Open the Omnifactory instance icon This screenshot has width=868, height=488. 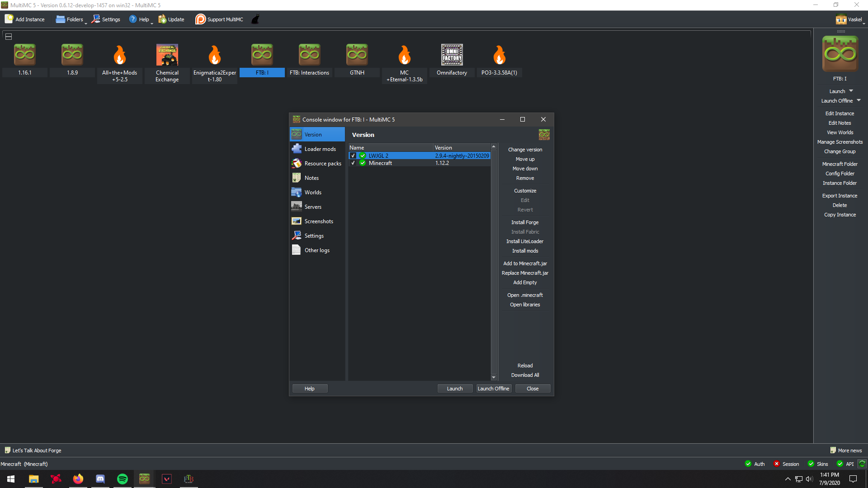coord(452,54)
